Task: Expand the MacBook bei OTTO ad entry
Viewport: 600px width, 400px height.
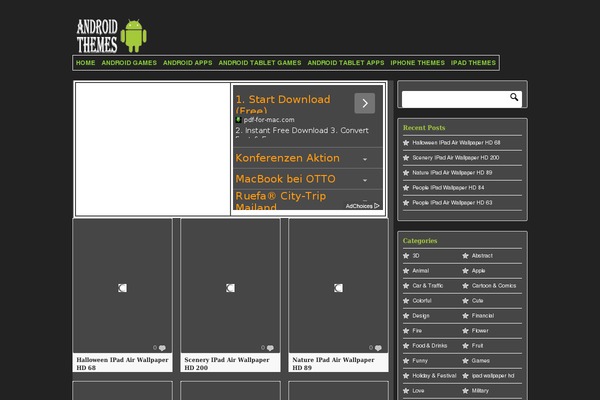Action: point(365,180)
